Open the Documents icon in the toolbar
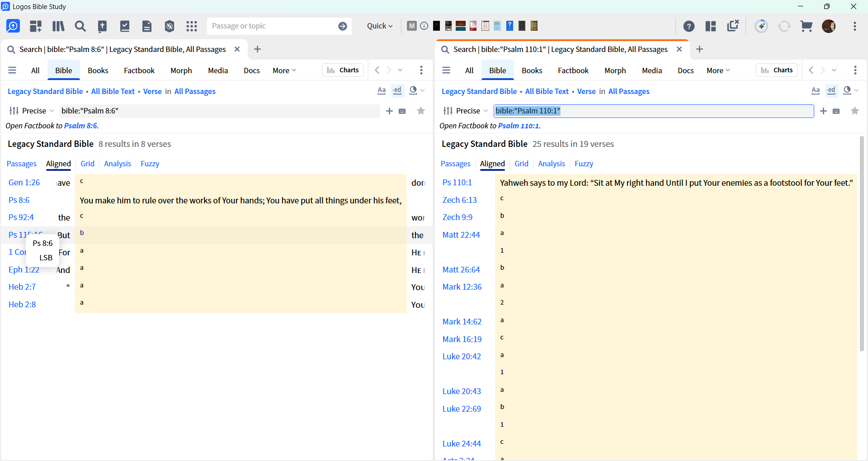Viewport: 868px width, 461px height. click(x=147, y=26)
